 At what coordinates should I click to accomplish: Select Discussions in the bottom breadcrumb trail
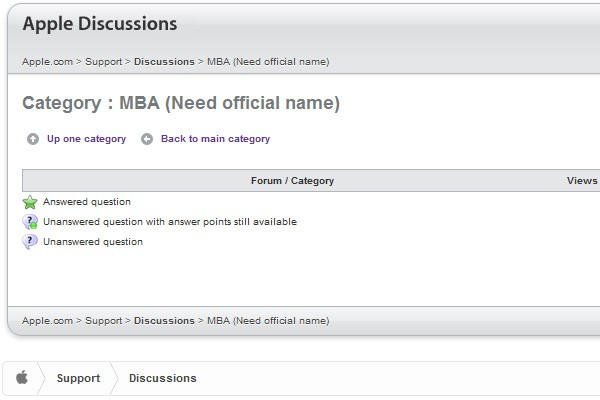164,321
